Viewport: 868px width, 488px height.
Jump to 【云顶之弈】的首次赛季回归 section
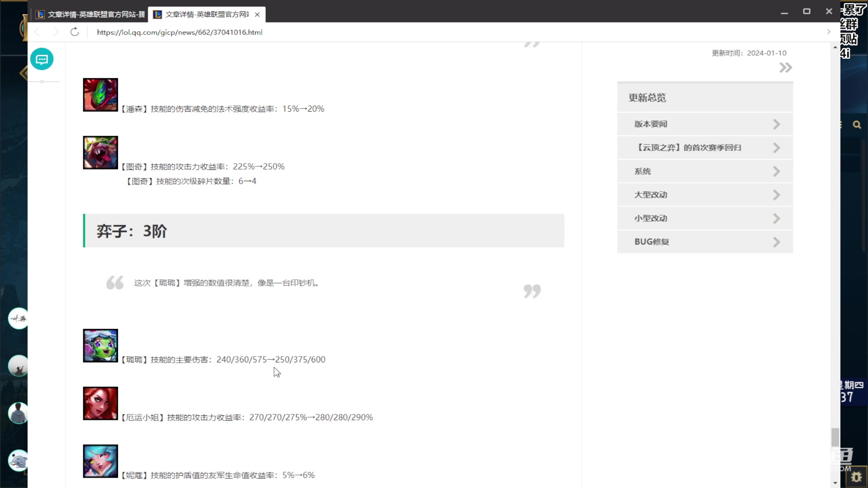[705, 148]
